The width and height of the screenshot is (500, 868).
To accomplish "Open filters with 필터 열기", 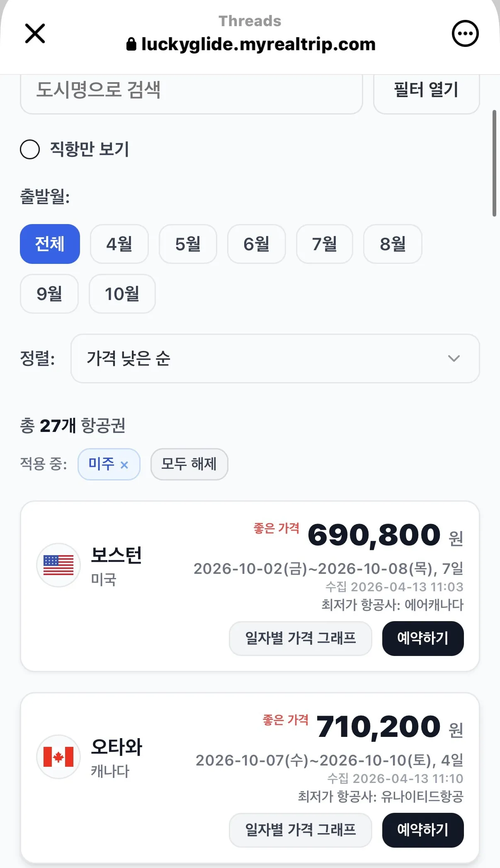I will (x=426, y=90).
